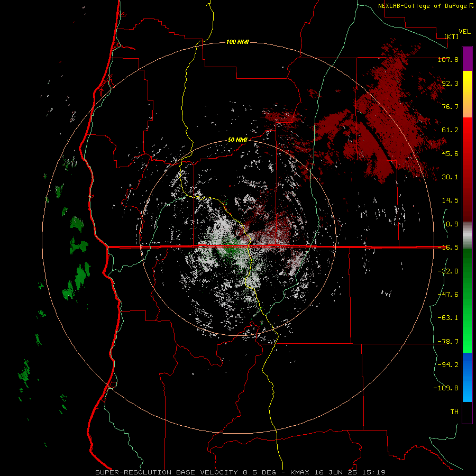Click the [KT] units label
Viewport: 476px width, 476px height.
(452, 36)
